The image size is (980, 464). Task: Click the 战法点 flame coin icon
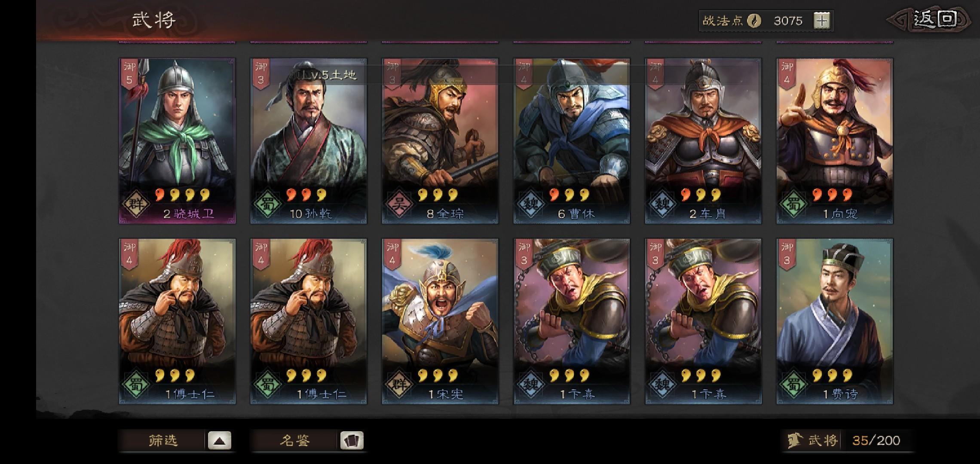click(x=754, y=21)
